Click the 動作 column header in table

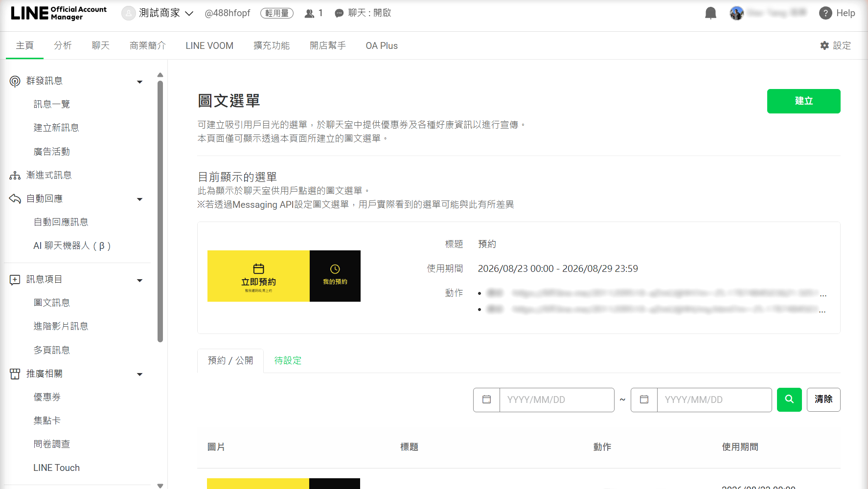tap(602, 447)
